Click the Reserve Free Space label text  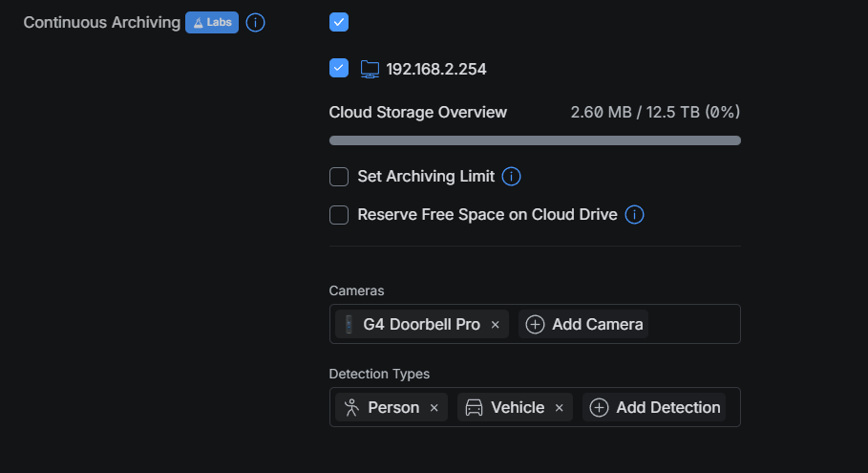pyautogui.click(x=487, y=215)
